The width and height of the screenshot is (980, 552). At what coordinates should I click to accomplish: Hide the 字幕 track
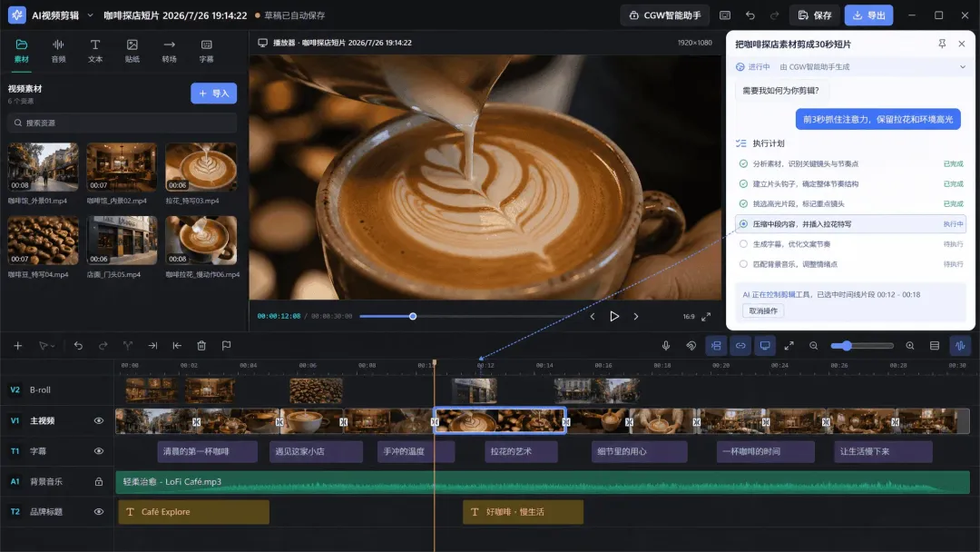[99, 450]
